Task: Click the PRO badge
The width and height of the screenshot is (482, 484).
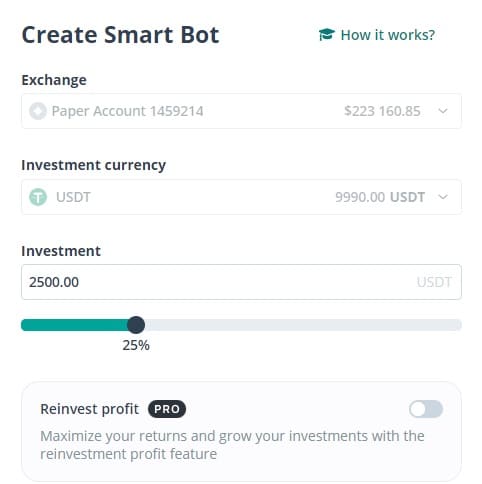Action: tap(167, 409)
